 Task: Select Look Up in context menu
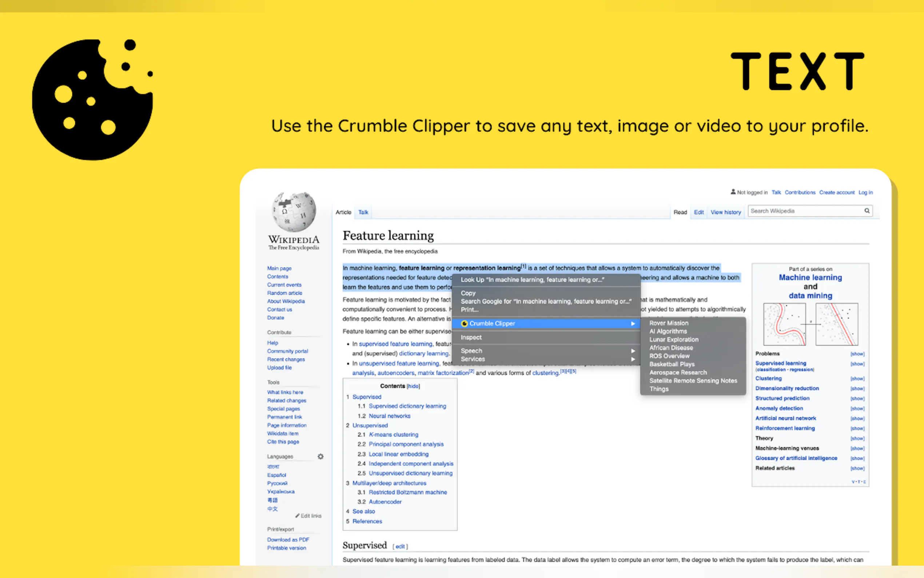point(532,280)
